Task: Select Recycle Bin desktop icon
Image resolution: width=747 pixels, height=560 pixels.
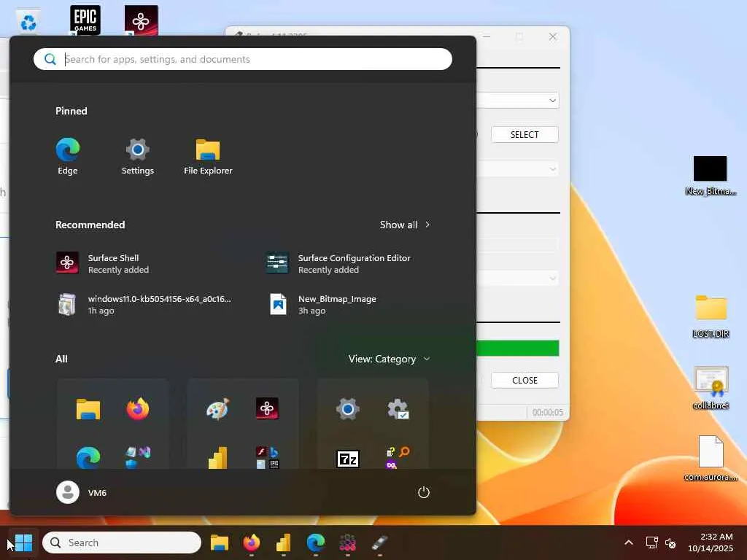Action: coord(28,22)
